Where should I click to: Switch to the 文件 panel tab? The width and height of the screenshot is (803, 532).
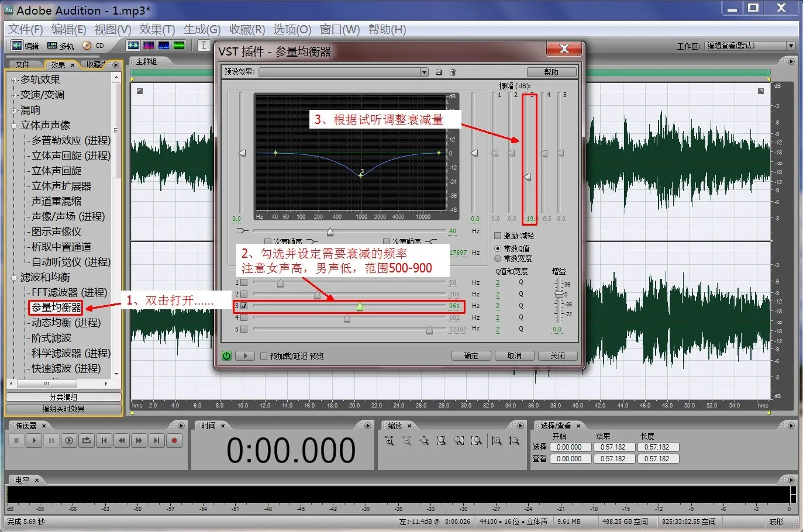pos(23,64)
